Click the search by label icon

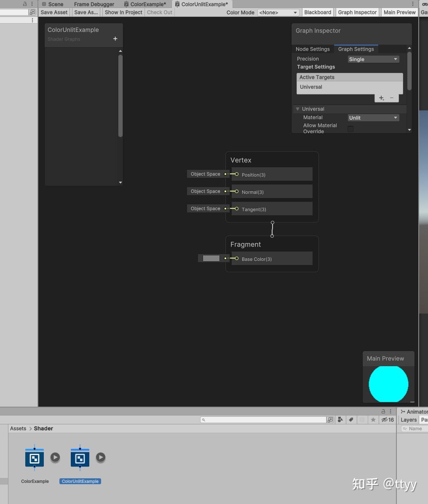coord(351,419)
